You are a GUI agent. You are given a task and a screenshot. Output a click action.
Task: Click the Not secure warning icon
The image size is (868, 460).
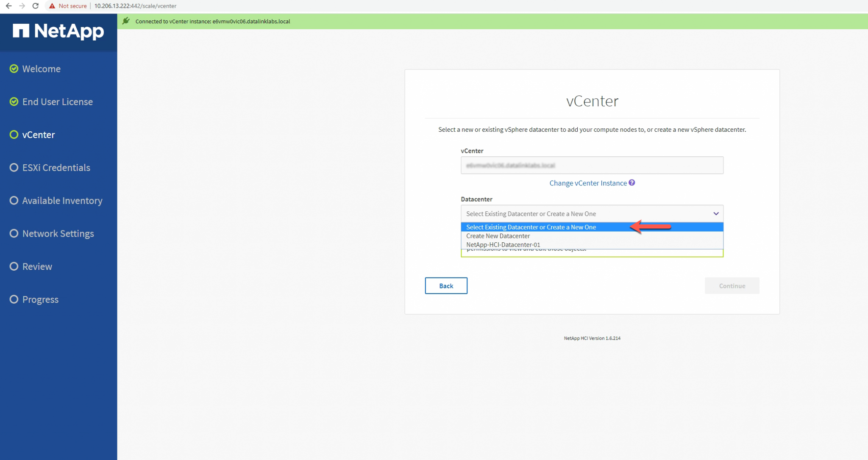pyautogui.click(x=52, y=6)
